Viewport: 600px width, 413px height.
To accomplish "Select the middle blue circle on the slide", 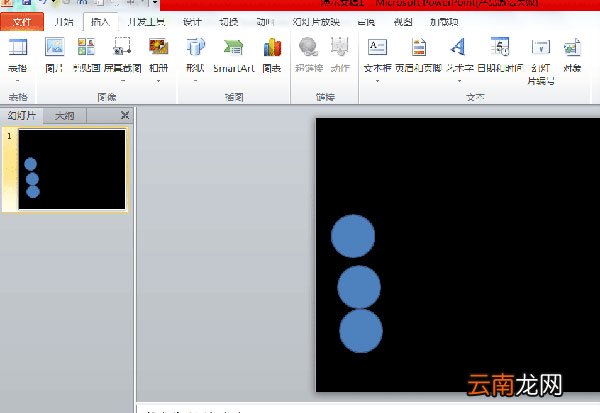I will [x=359, y=287].
